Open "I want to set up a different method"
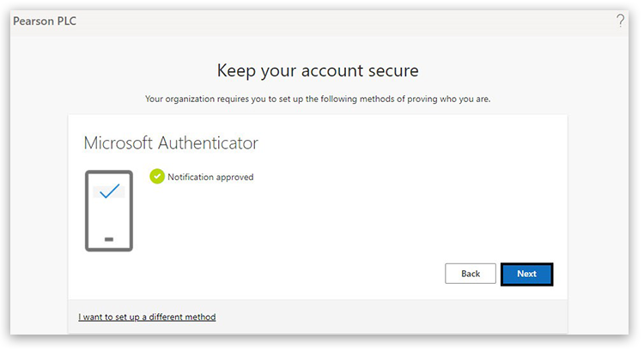 pos(147,317)
